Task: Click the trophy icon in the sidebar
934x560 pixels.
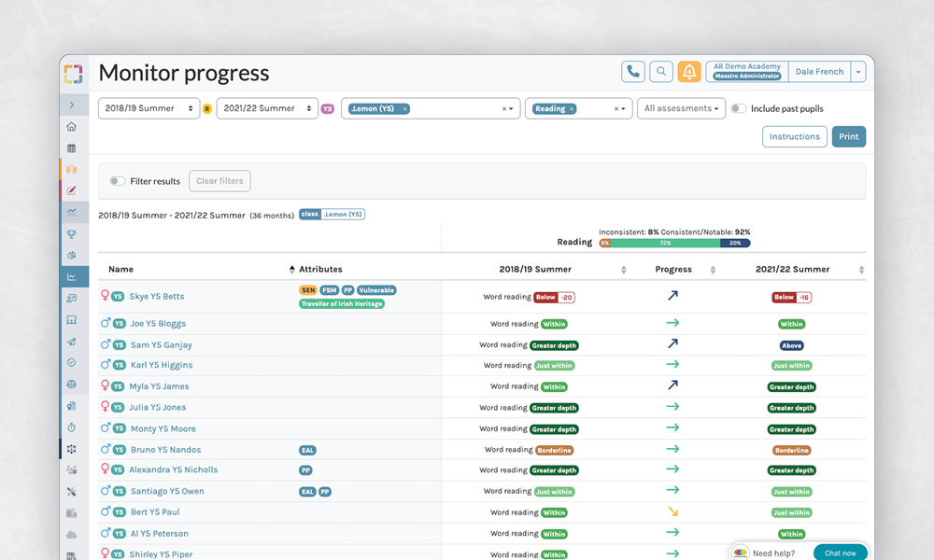Action: (72, 233)
